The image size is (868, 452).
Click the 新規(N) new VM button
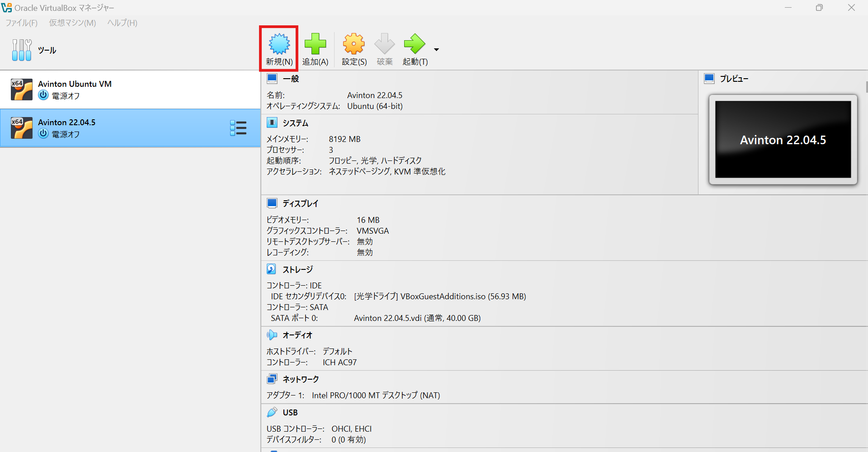click(x=279, y=49)
